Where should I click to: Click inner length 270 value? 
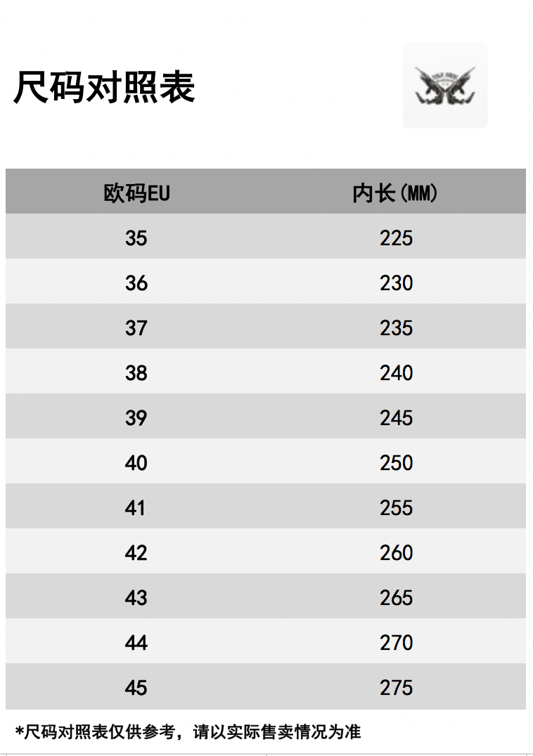[396, 643]
